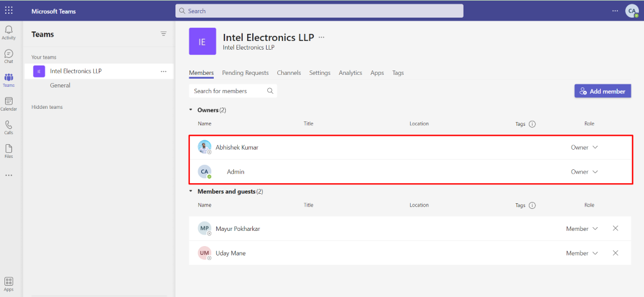Switch to the Pending Requests tab
Viewport: 644px width, 297px height.
point(245,73)
